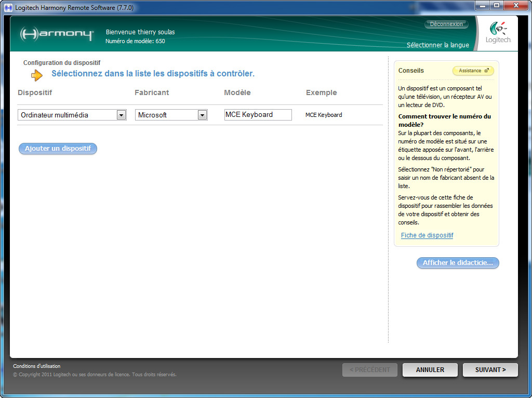The image size is (532, 398).
Task: Minimize the Harmony Remote Software window
Action: [x=482, y=6]
